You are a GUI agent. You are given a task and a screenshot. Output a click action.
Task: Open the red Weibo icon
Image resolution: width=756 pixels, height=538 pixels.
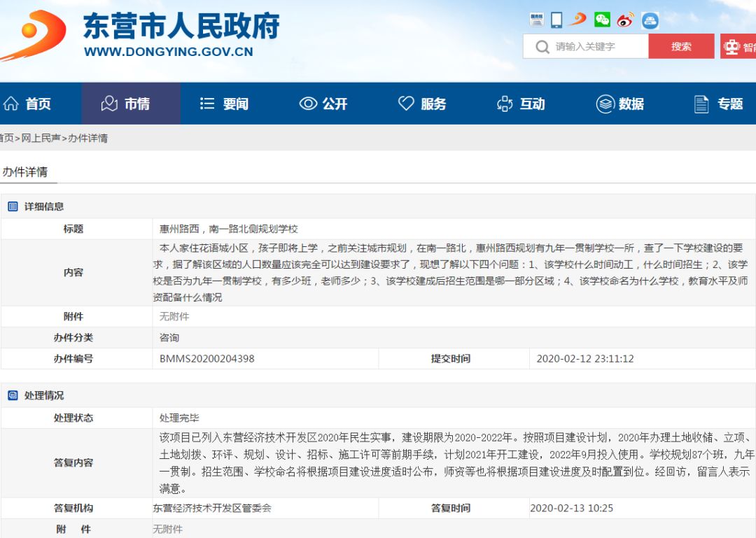[x=625, y=20]
